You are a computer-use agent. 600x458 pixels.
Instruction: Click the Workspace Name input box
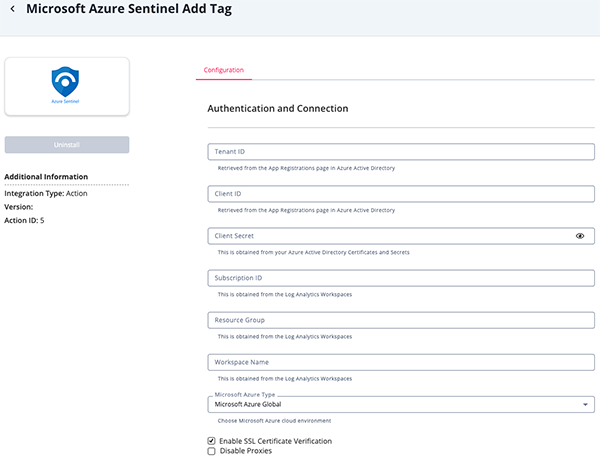pyautogui.click(x=401, y=362)
